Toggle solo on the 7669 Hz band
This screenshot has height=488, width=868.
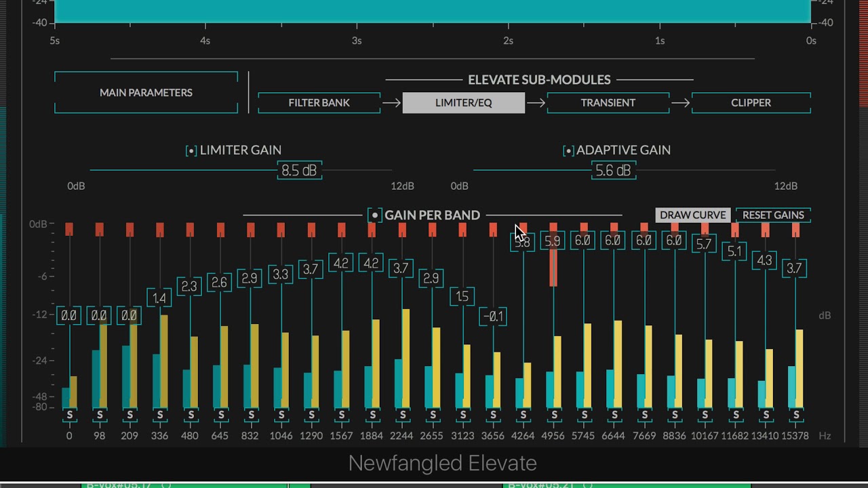645,415
